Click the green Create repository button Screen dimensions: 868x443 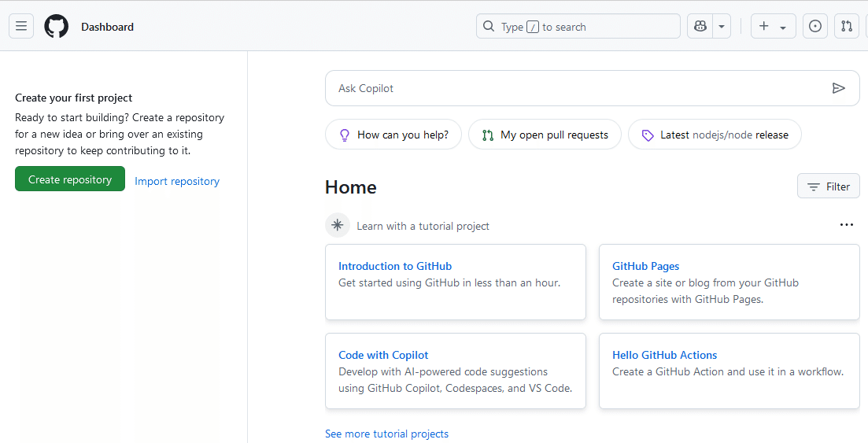coord(70,179)
